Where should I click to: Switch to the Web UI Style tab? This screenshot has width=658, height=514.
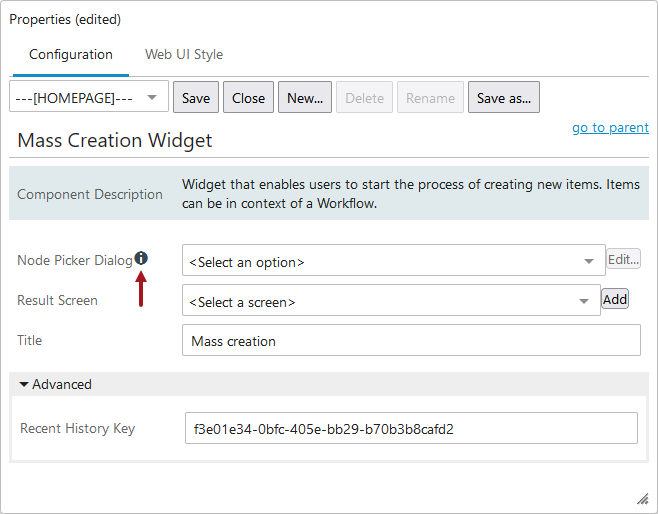click(x=184, y=55)
